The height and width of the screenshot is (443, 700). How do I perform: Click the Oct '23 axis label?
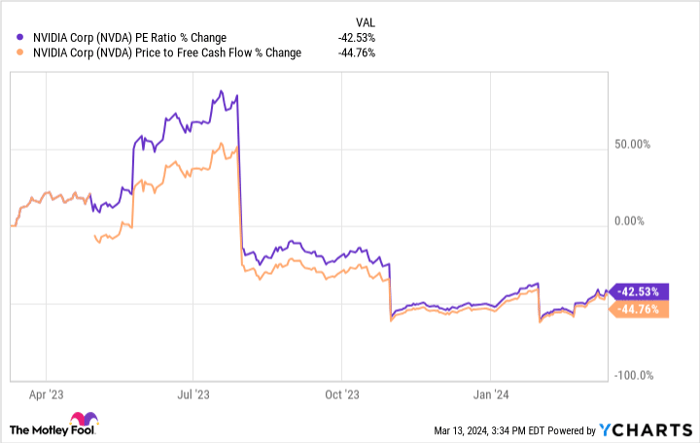(x=342, y=394)
